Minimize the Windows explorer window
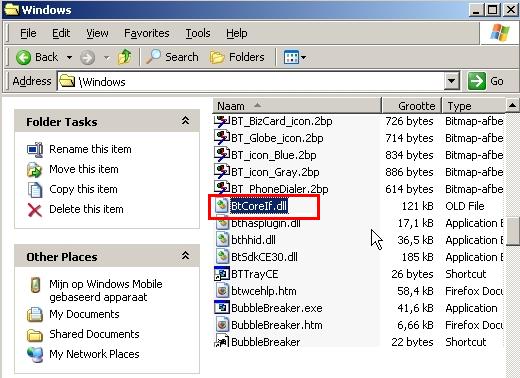Screen dimensions: 520x378 pyautogui.click(x=477, y=10)
